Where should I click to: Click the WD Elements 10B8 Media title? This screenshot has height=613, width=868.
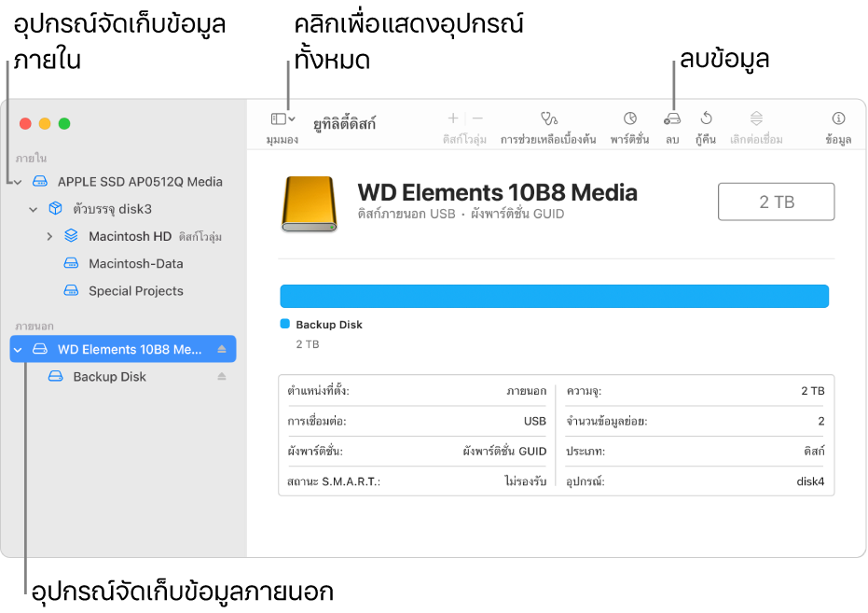point(497,193)
